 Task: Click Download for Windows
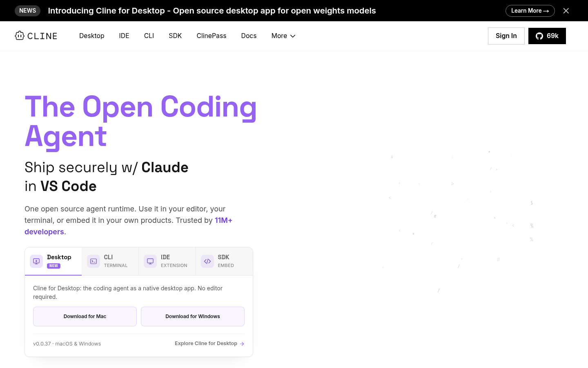193,316
